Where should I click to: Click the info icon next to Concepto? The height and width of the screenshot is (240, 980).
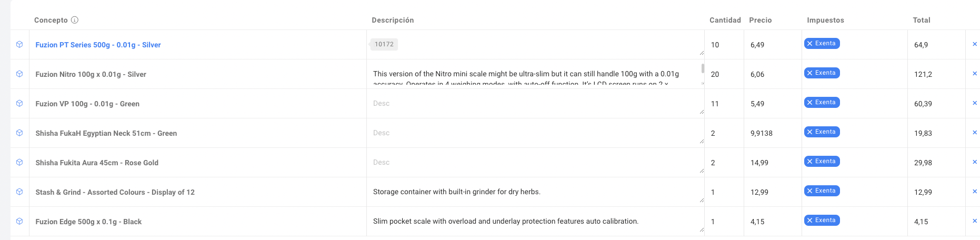tap(75, 20)
